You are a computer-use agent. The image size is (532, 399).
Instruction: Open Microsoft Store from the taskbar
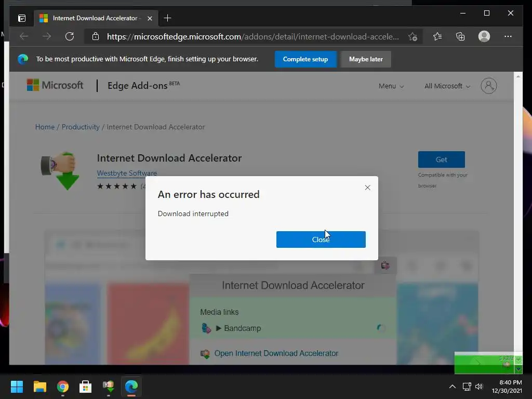(86, 387)
